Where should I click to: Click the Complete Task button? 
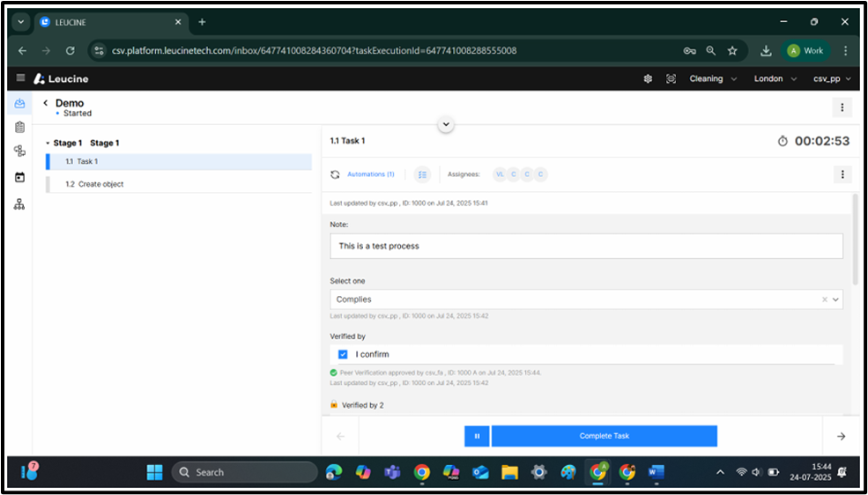click(x=604, y=436)
